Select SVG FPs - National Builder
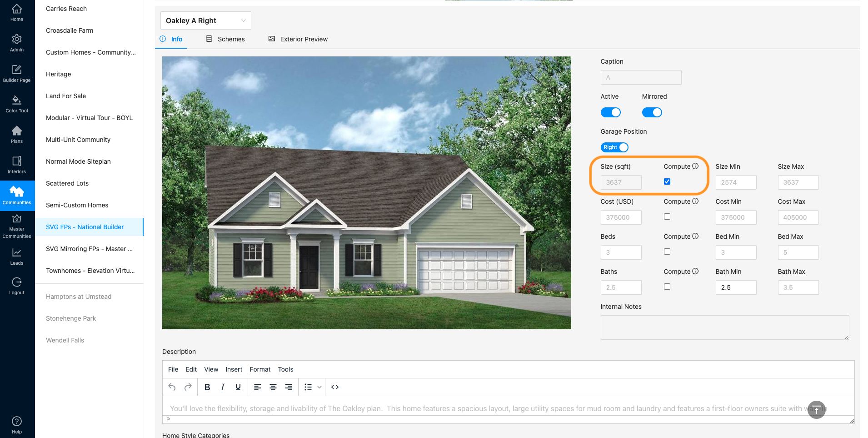This screenshot has height=438, width=868. click(x=90, y=227)
